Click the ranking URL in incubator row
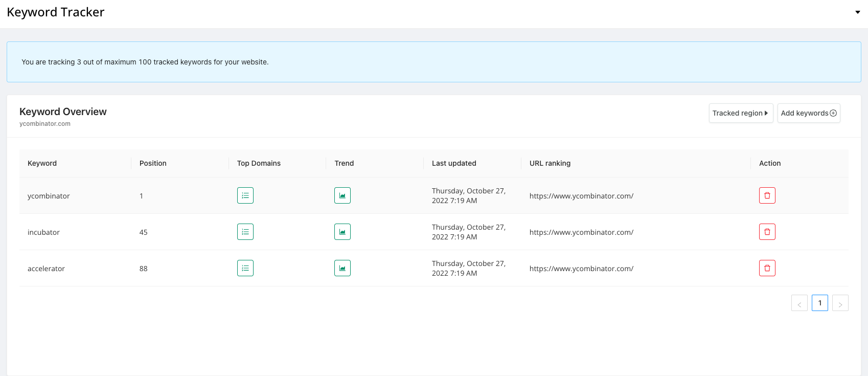Image resolution: width=868 pixels, height=376 pixels. [x=581, y=232]
